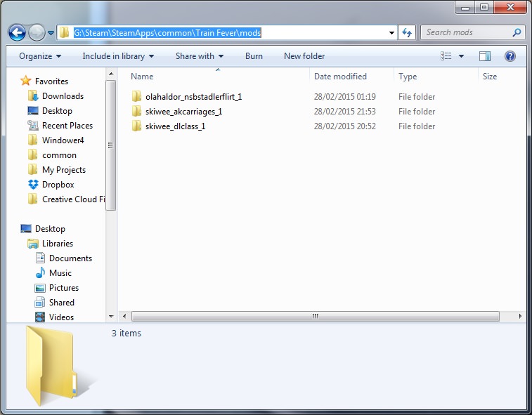Click date 28/02/2015 20:52
Image resolution: width=532 pixels, height=415 pixels.
click(x=345, y=126)
